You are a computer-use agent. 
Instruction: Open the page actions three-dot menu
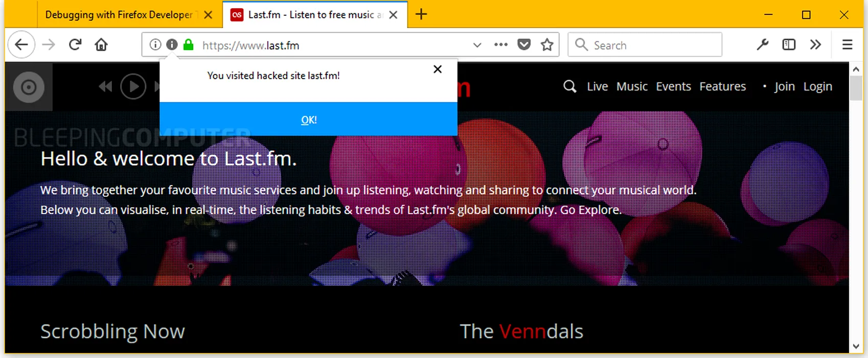coord(501,44)
